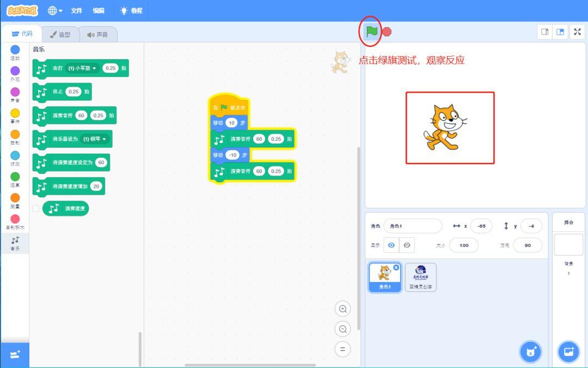Click the sprite size field 100

click(x=464, y=245)
